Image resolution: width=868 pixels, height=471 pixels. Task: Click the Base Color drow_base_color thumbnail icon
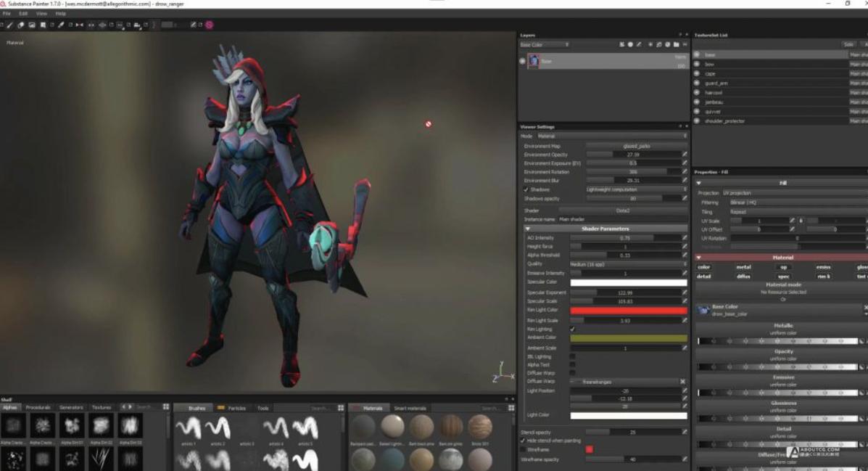tap(702, 310)
